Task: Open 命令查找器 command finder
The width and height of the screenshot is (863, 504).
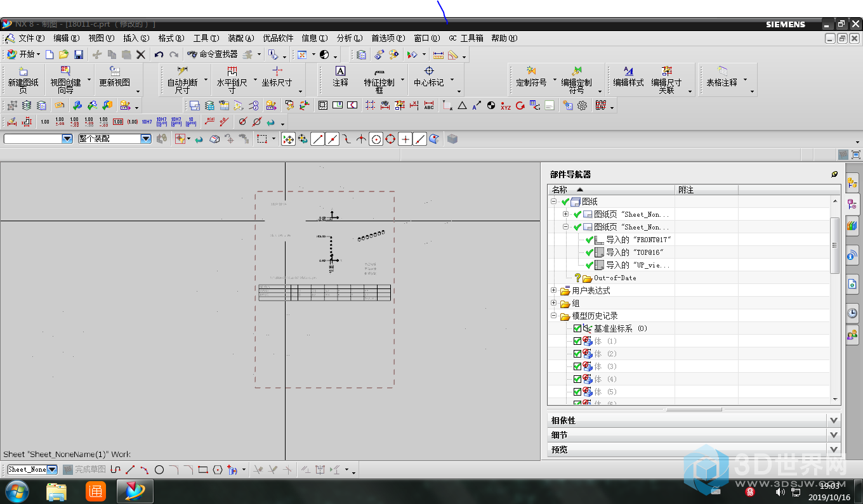Action: (x=213, y=55)
